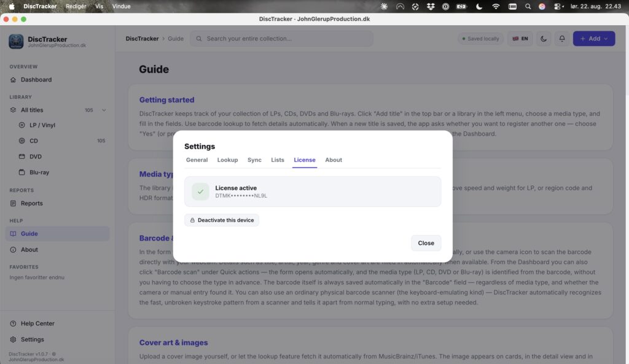Screen dimensions: 629x364
Task: Switch to the General settings tab
Action: pos(197,160)
